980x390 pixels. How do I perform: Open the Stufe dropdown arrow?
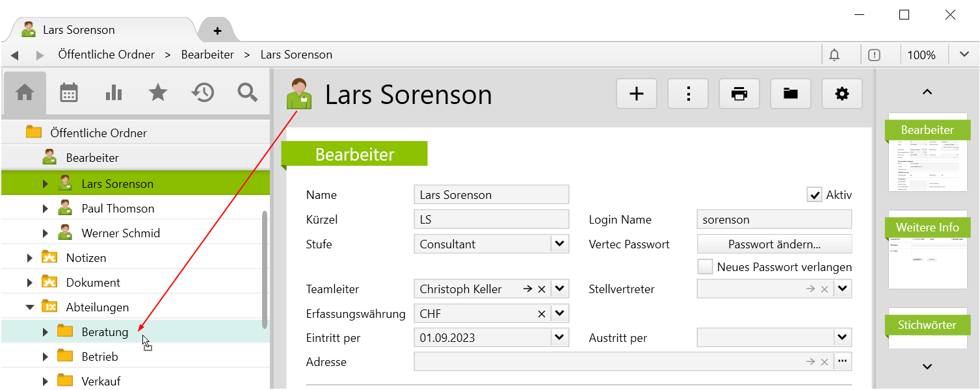(x=559, y=244)
